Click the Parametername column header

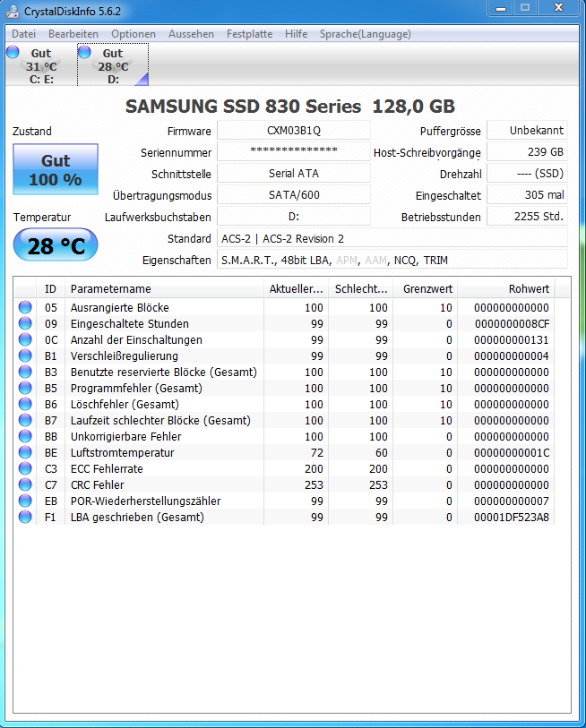165,289
